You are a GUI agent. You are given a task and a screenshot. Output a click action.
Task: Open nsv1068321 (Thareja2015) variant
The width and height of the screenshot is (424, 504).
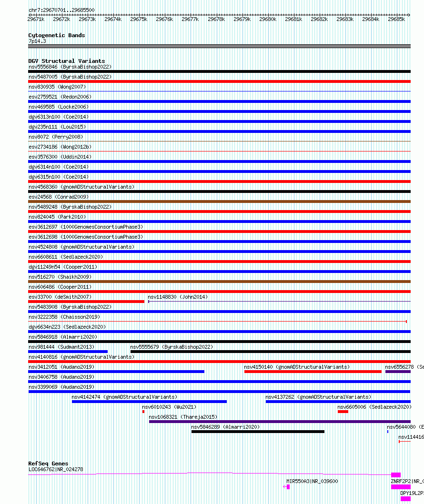183,417
